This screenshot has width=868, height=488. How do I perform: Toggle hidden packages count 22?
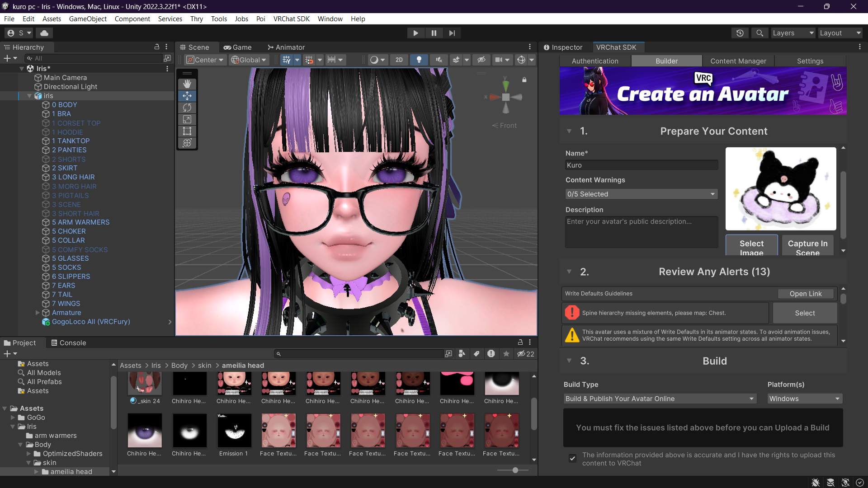526,354
